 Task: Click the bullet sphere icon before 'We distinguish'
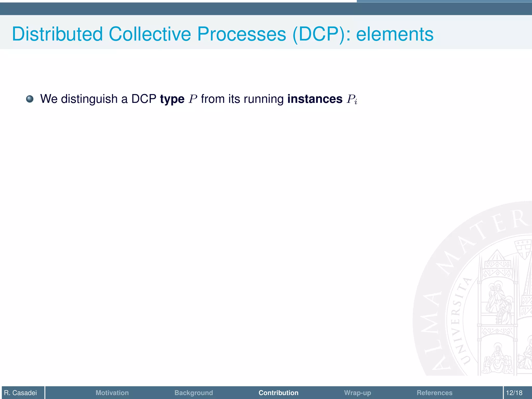point(30,99)
